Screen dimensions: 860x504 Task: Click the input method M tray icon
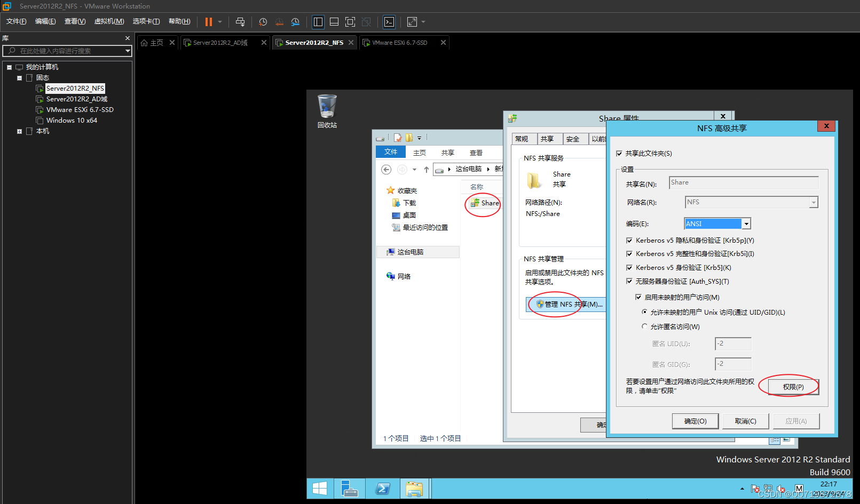[799, 489]
